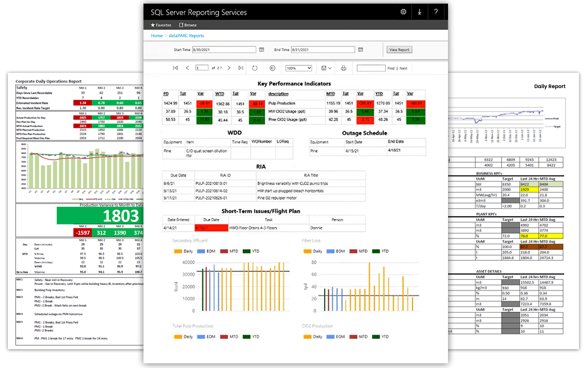Click MTD legend swatch in Fiber Loss chart
Screen dimensions: 588x368
353,251
